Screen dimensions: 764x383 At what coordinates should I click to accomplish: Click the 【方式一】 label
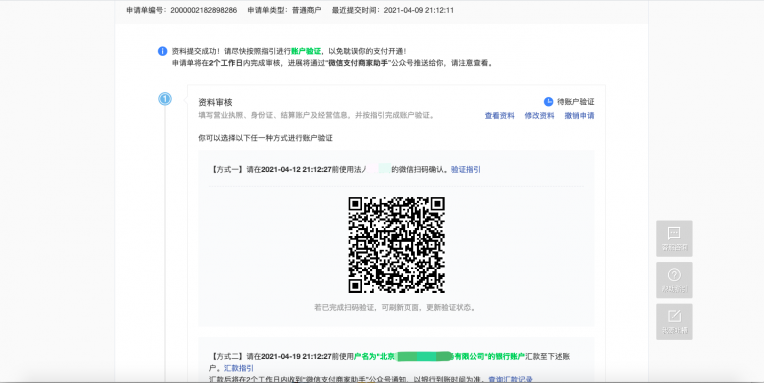coord(228,170)
